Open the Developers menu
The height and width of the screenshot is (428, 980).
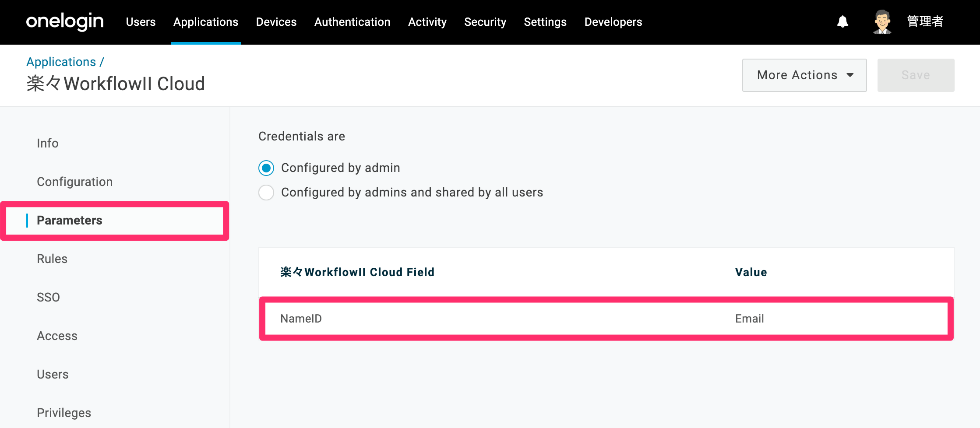point(613,22)
